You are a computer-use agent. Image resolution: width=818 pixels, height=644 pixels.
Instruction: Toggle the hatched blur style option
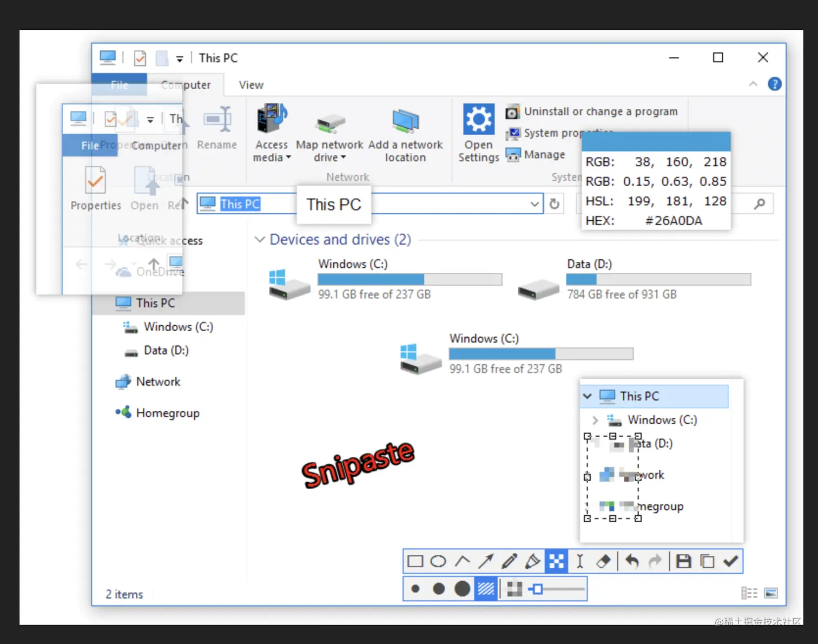(x=486, y=589)
